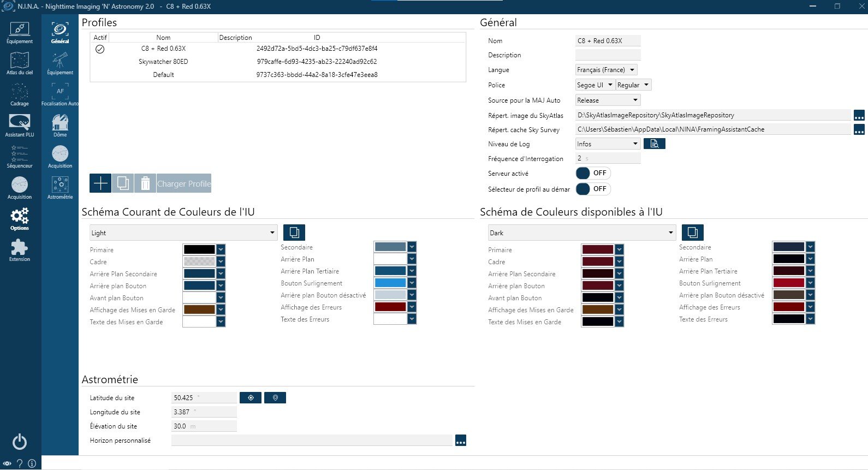Click the Description input field

tap(608, 55)
